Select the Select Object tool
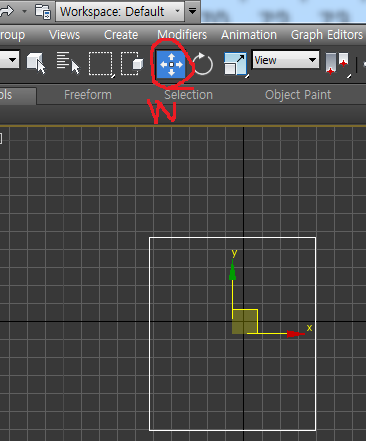366x441 pixels. (36, 63)
